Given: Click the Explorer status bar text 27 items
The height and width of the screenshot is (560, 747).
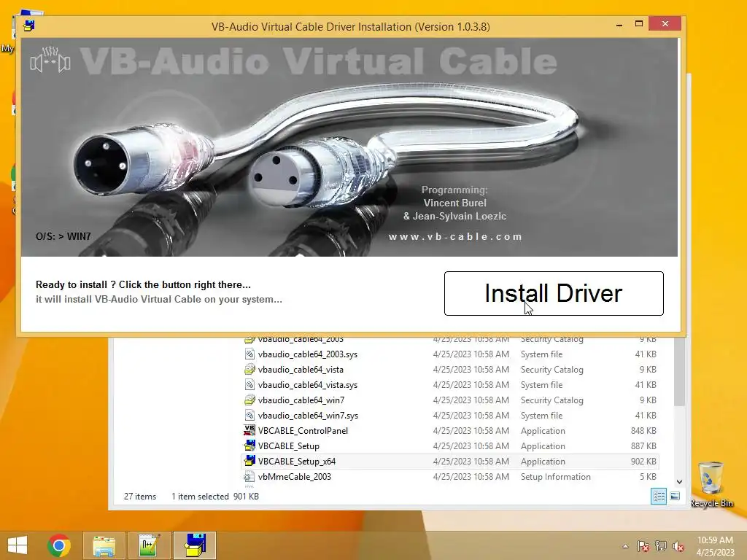Looking at the screenshot, I should pos(140,496).
